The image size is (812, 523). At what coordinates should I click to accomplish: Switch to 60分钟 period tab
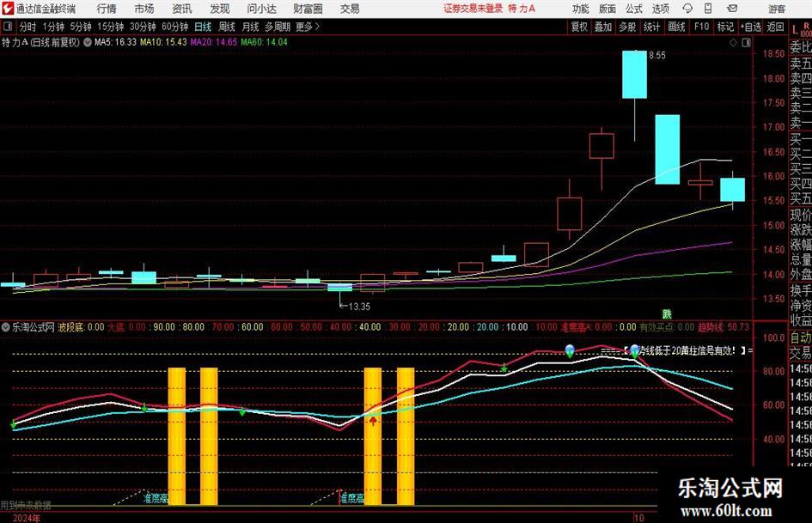pyautogui.click(x=175, y=27)
